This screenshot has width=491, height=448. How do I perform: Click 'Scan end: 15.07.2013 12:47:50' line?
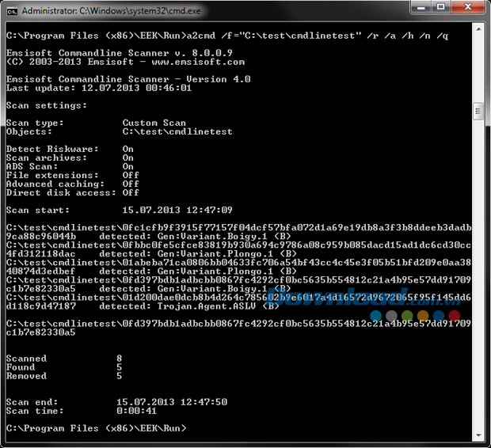pyautogui.click(x=116, y=402)
